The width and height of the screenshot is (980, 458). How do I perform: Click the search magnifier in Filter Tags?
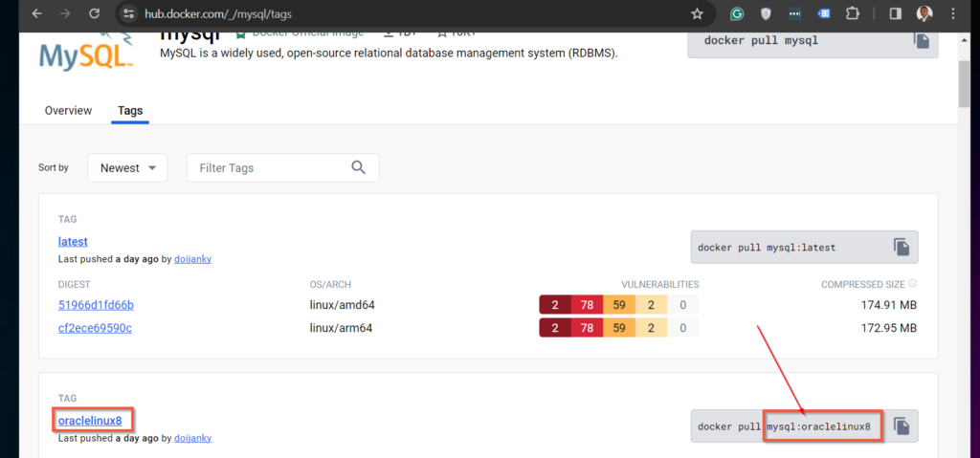point(358,167)
